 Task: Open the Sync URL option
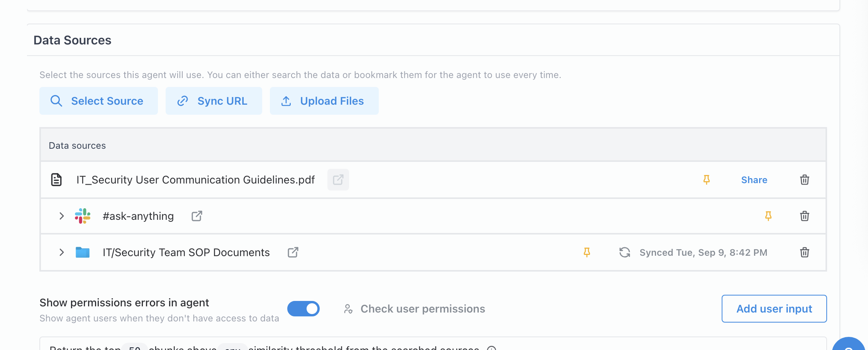[x=214, y=101]
